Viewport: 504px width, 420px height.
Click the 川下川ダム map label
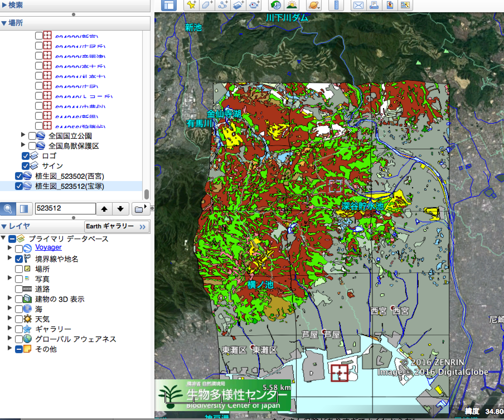287,18
